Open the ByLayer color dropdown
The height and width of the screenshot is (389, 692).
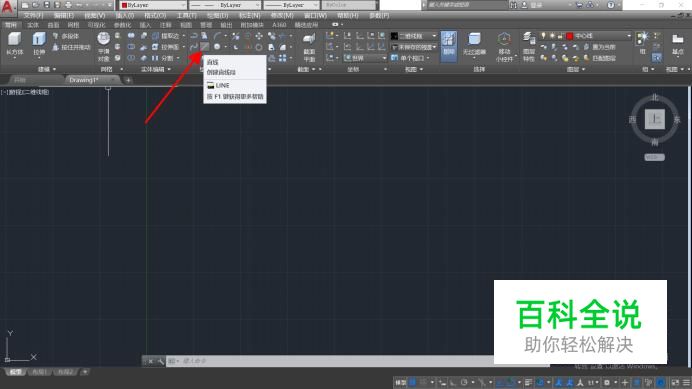[x=152, y=5]
